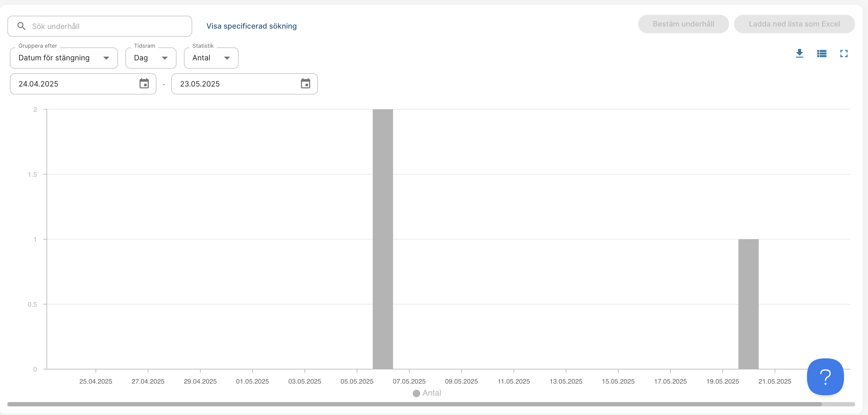This screenshot has height=415, width=868.
Task: Open end date calendar picker
Action: point(305,83)
